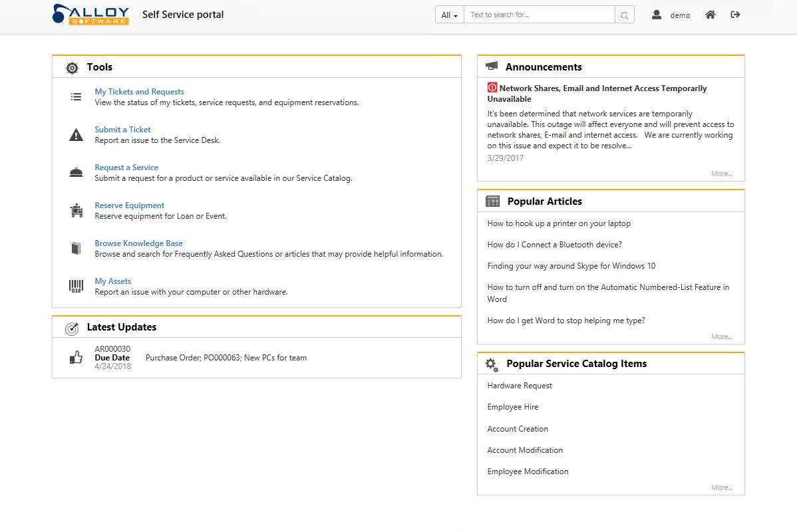The image size is (797, 532).
Task: Click the Alloy Software logo
Action: (90, 14)
